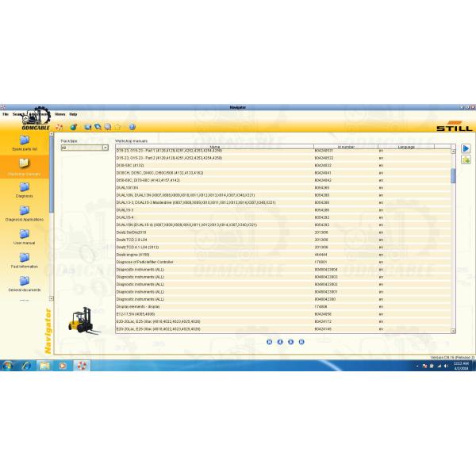Open the Help menu
This screenshot has width=476, height=476.
coord(73,114)
